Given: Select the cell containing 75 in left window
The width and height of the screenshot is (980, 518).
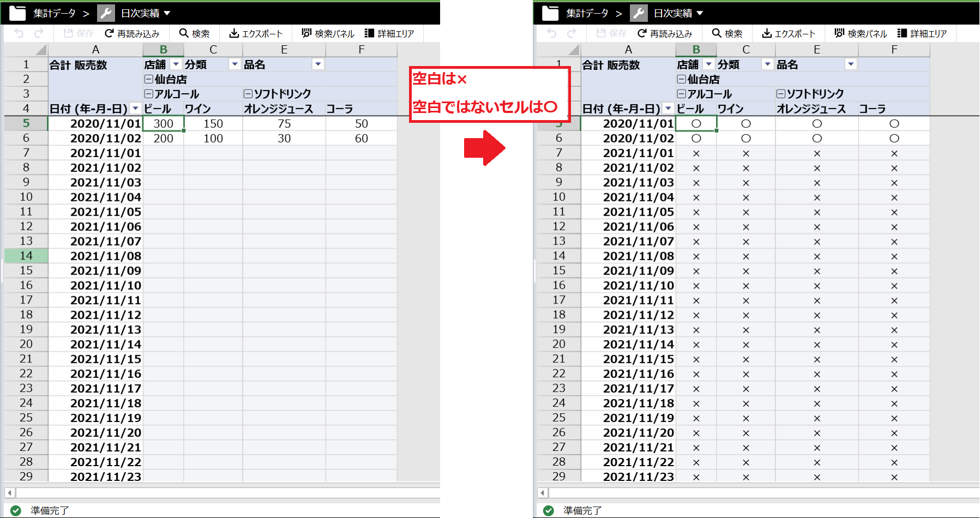Looking at the screenshot, I should pos(284,123).
